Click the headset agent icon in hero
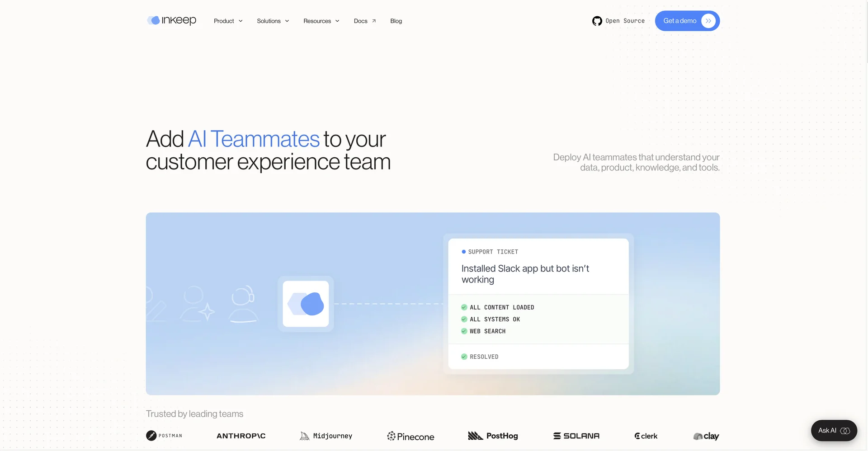The image size is (868, 451). pyautogui.click(x=243, y=304)
